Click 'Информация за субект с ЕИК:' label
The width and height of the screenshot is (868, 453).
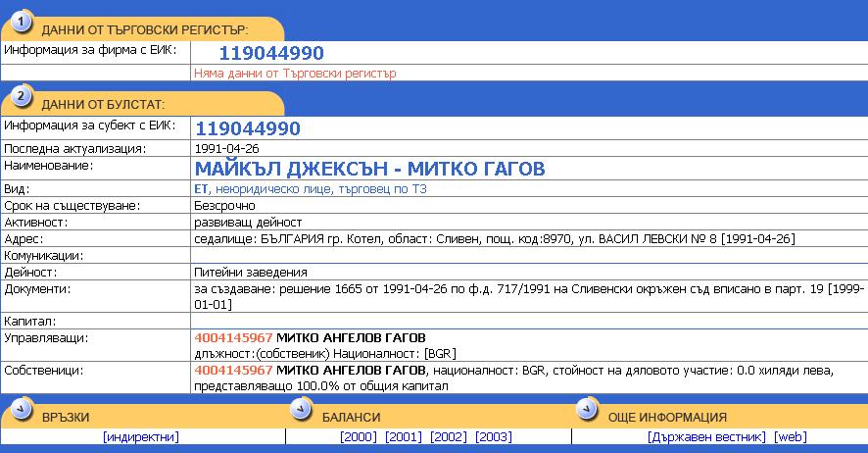point(90,126)
